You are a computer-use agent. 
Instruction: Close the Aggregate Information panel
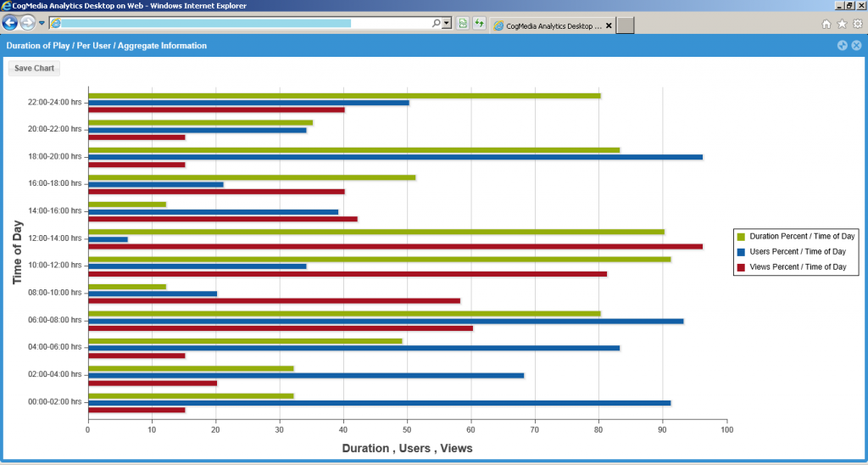pyautogui.click(x=856, y=46)
